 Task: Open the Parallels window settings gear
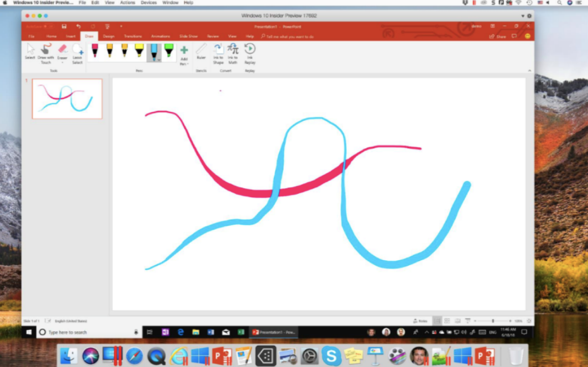coord(529,16)
